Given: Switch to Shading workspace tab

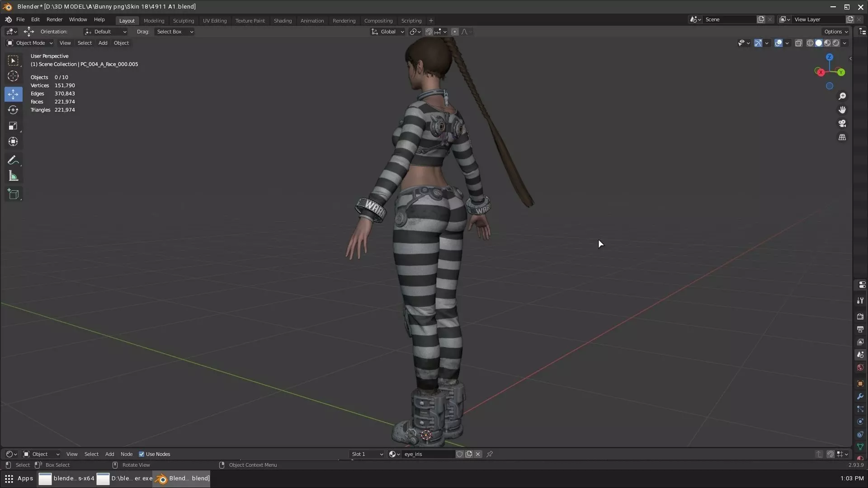Looking at the screenshot, I should [x=283, y=21].
